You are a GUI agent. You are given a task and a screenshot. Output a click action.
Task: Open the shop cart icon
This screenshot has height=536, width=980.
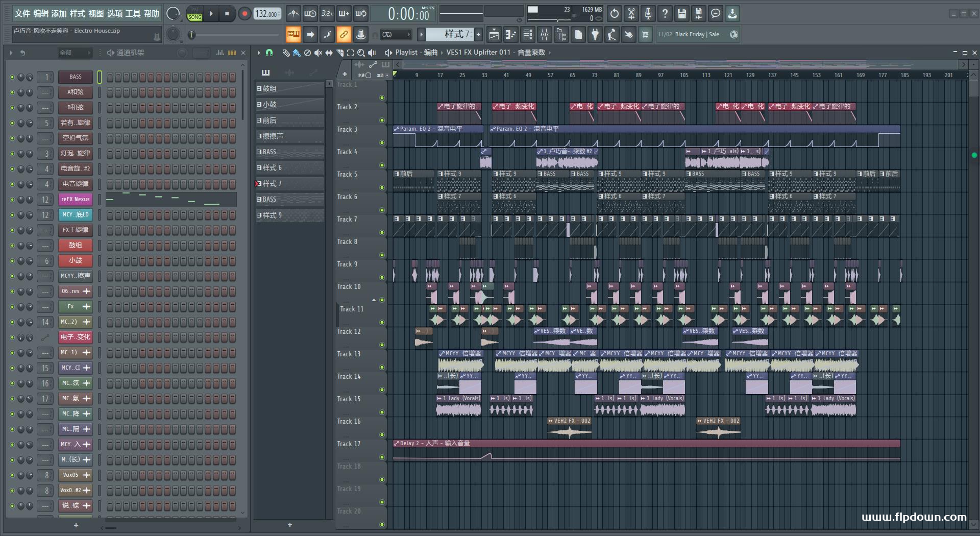point(646,35)
